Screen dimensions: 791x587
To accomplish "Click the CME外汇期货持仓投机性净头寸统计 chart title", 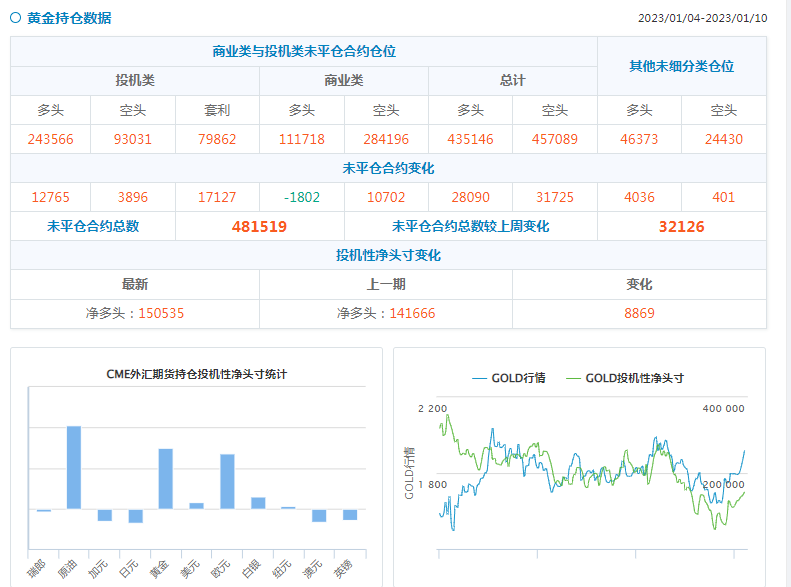I will pos(197,374).
